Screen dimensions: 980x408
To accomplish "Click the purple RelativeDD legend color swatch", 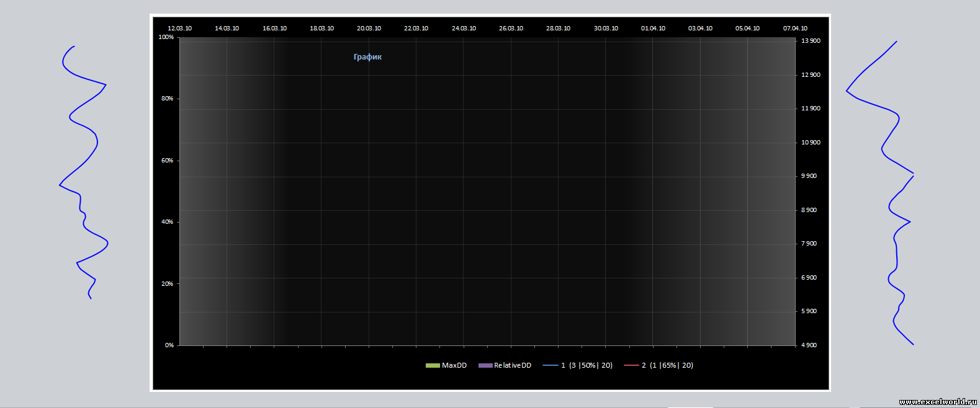I will 485,366.
